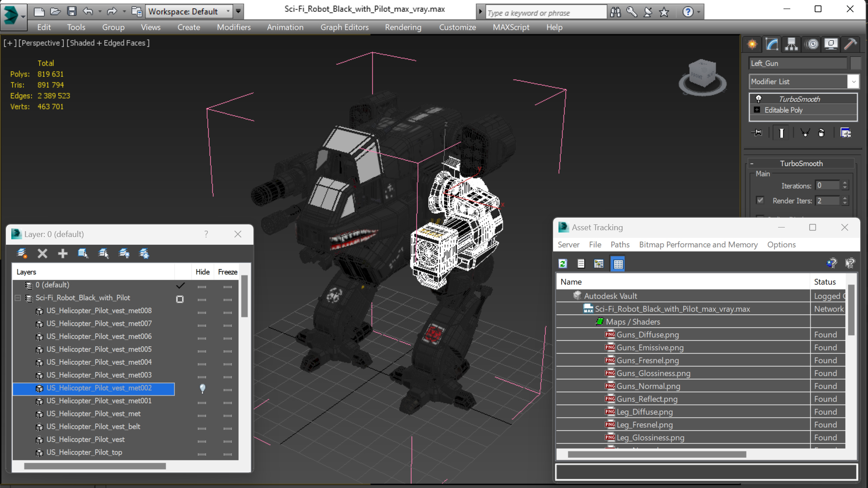Toggle Sci-Fi_Robot_Black_with_Pilot layer current box

coord(180,299)
